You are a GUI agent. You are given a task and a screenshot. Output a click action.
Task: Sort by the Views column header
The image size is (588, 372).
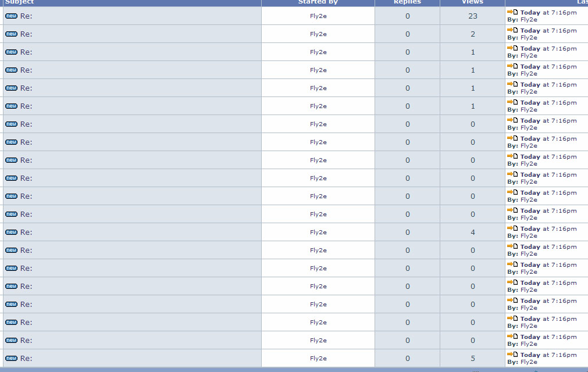coord(472,2)
